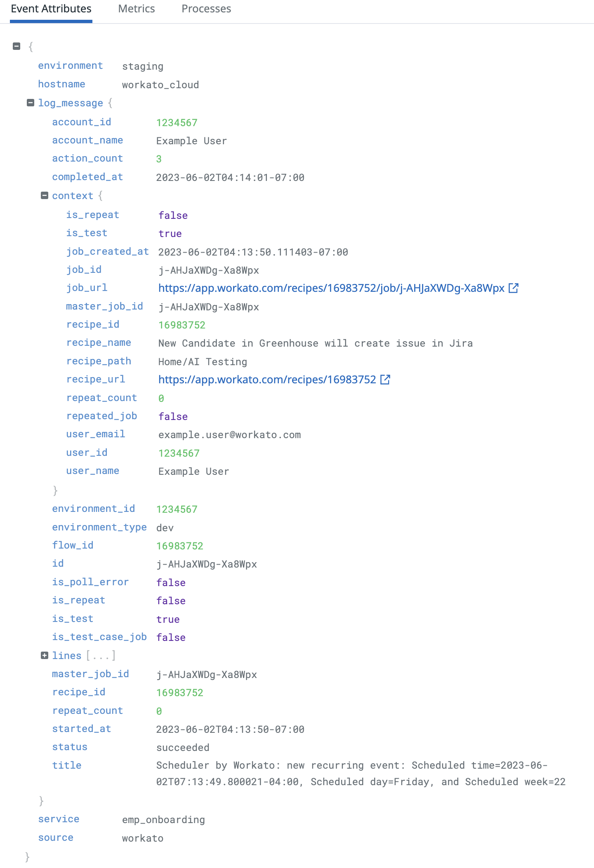Click the job_id key in context

[84, 270]
